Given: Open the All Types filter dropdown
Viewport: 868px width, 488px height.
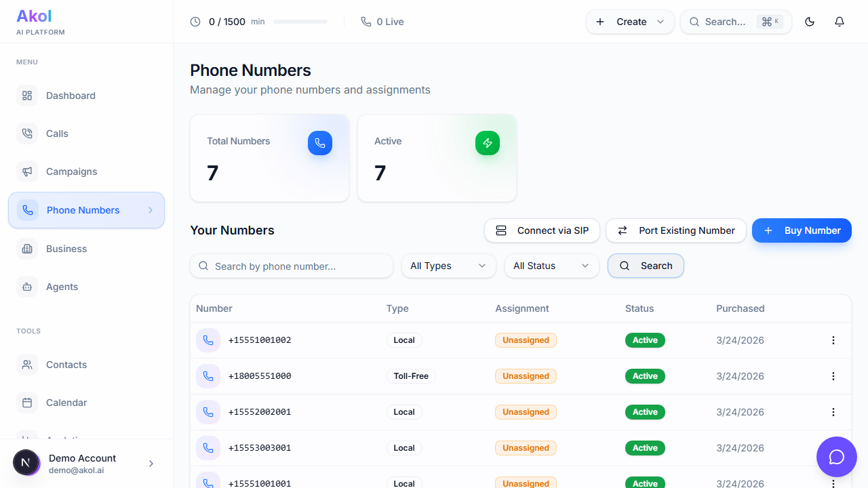Looking at the screenshot, I should point(448,266).
